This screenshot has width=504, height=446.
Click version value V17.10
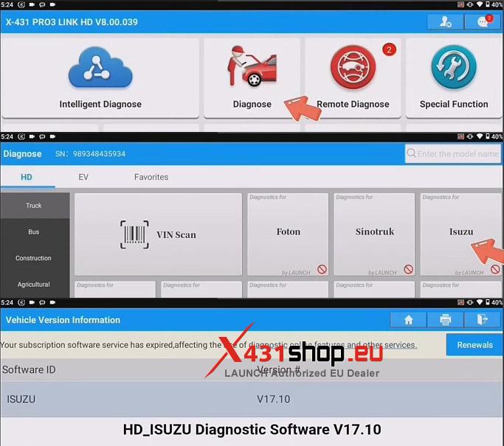274,399
